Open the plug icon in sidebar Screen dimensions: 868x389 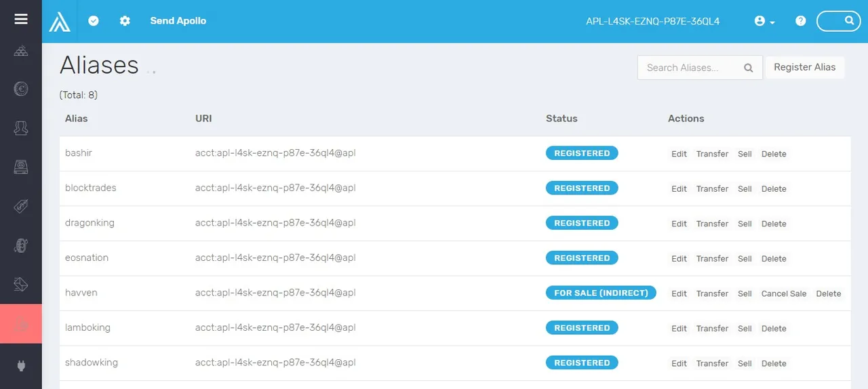point(21,366)
